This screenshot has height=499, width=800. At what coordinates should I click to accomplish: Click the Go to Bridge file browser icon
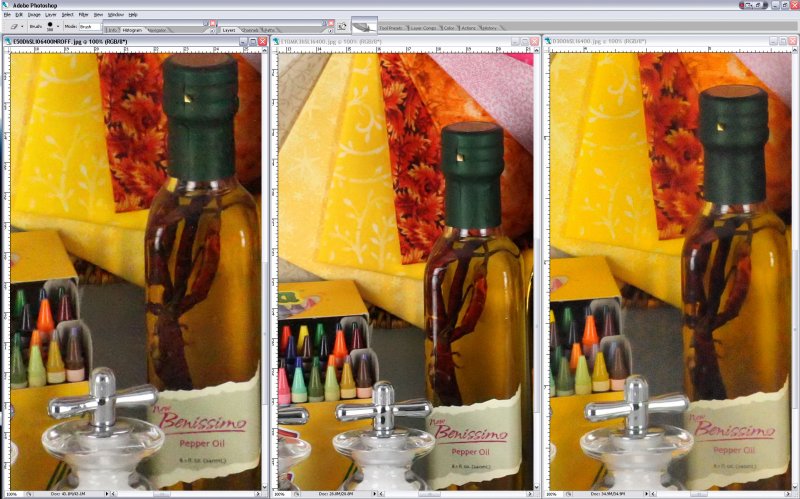click(341, 26)
